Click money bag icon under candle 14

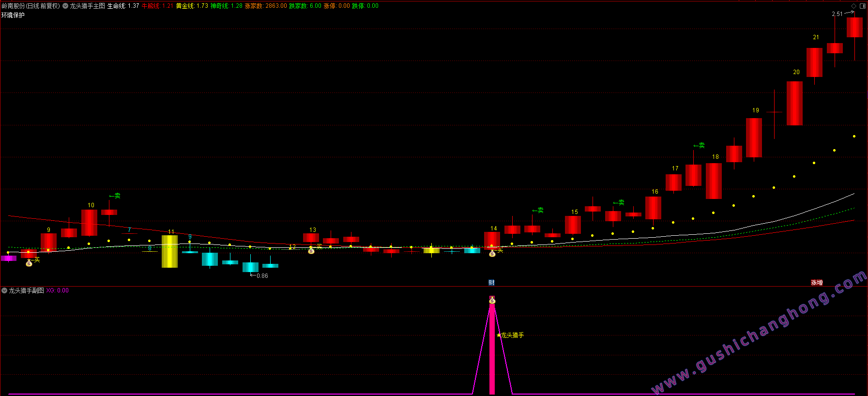click(x=492, y=253)
